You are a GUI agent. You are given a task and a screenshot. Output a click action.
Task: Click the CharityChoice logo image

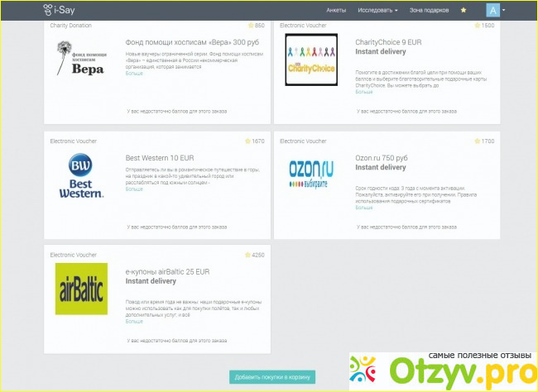pos(311,60)
